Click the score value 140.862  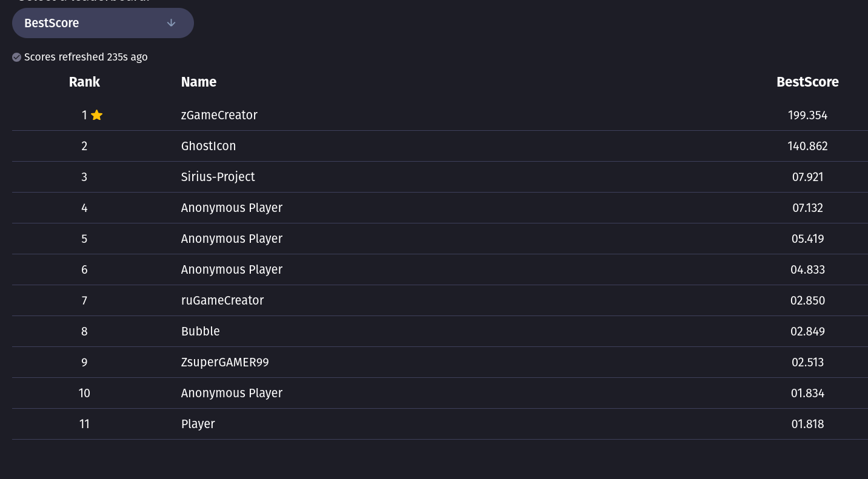point(807,146)
